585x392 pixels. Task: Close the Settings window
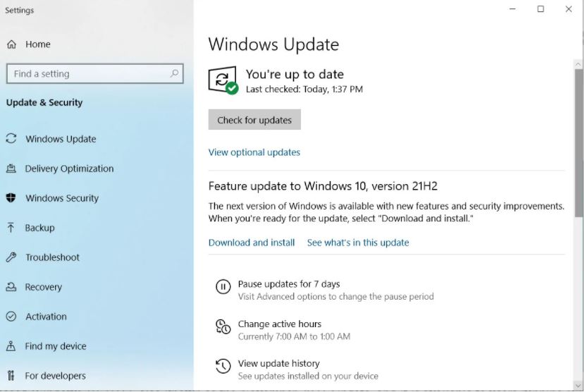[x=568, y=9]
